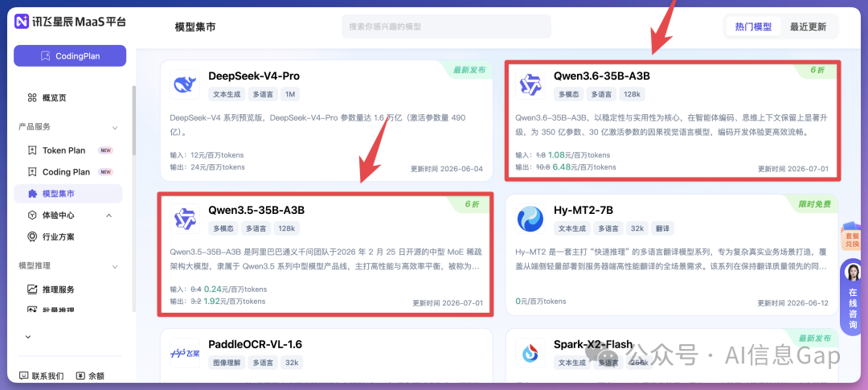This screenshot has height=390, width=868.
Task: Click the DeepSeek whale logo
Action: [x=184, y=84]
